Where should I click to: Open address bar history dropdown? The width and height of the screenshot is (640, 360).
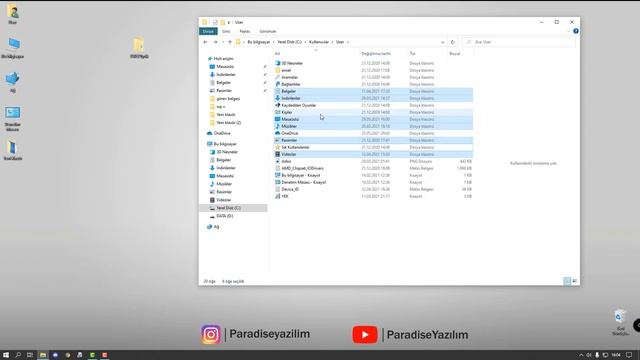[x=442, y=42]
